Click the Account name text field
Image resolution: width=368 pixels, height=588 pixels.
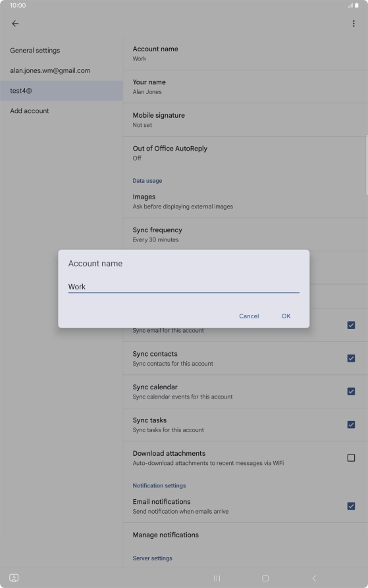[x=184, y=287]
